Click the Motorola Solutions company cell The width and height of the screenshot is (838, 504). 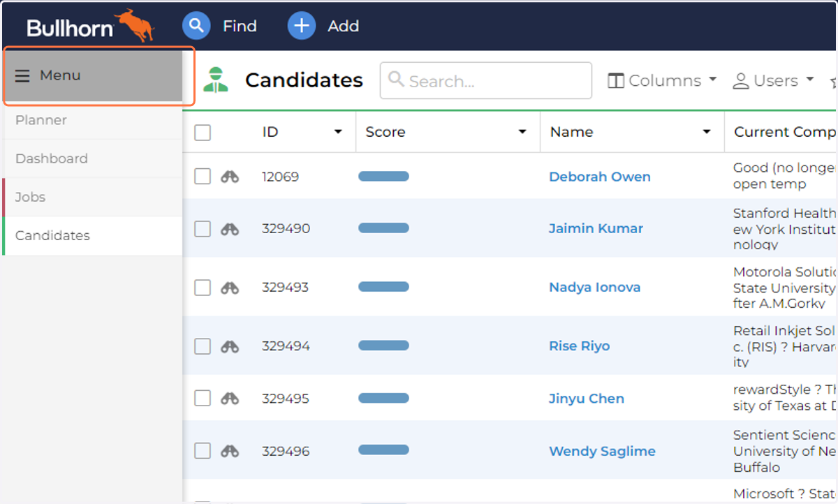point(784,287)
